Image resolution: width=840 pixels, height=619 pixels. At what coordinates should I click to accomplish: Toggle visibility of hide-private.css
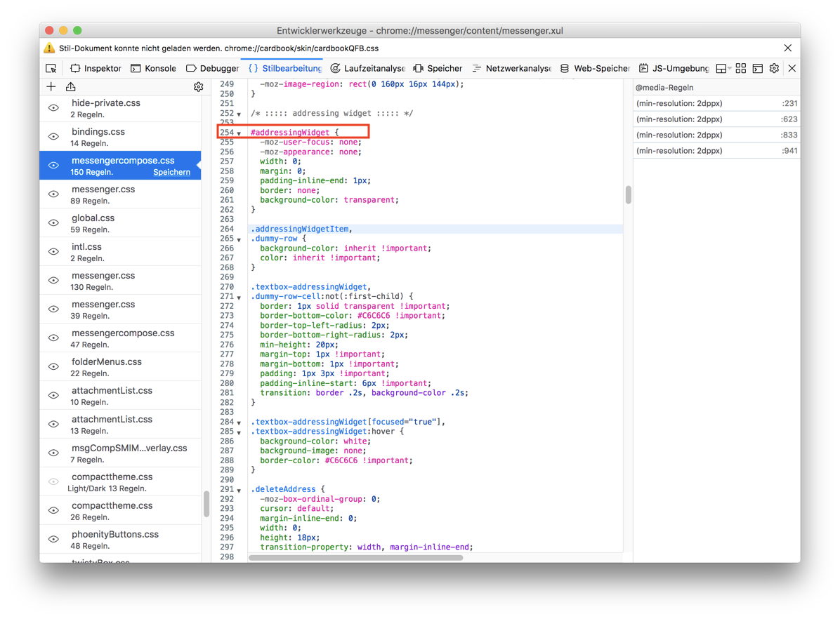coord(53,108)
